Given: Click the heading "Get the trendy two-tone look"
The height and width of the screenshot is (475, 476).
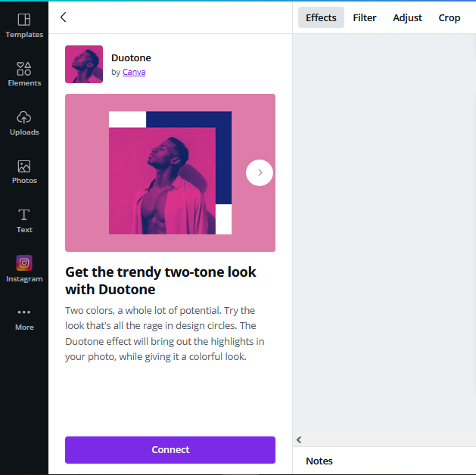Looking at the screenshot, I should coord(160,281).
